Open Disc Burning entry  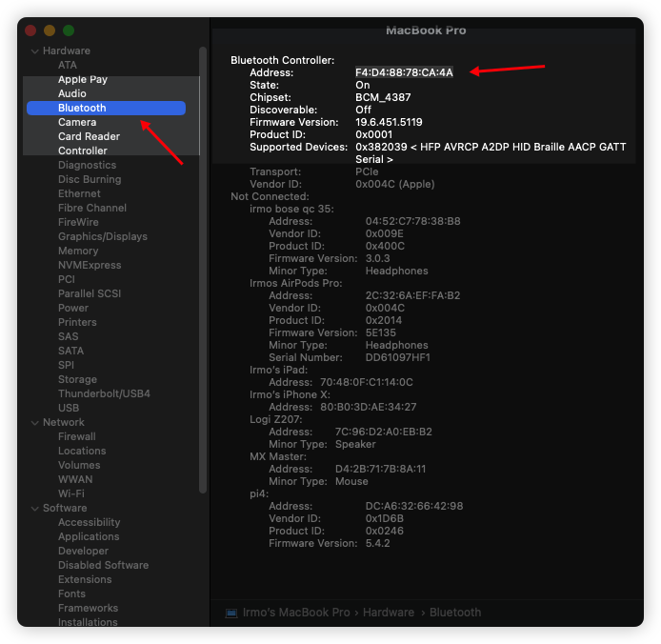click(x=90, y=179)
